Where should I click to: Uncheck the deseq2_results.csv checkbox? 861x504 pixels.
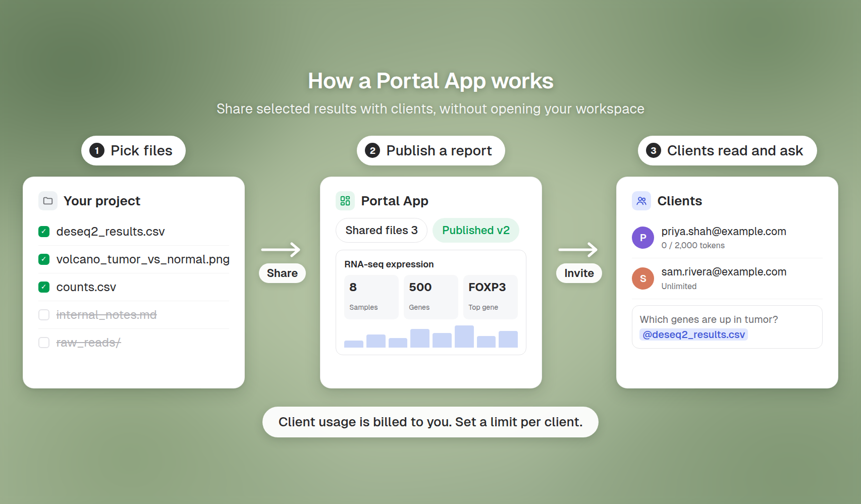tap(44, 232)
